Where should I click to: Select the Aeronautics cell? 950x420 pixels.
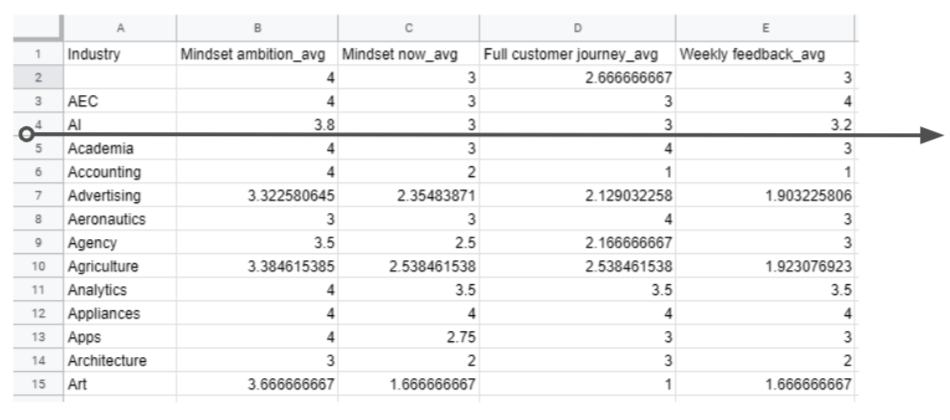point(119,219)
